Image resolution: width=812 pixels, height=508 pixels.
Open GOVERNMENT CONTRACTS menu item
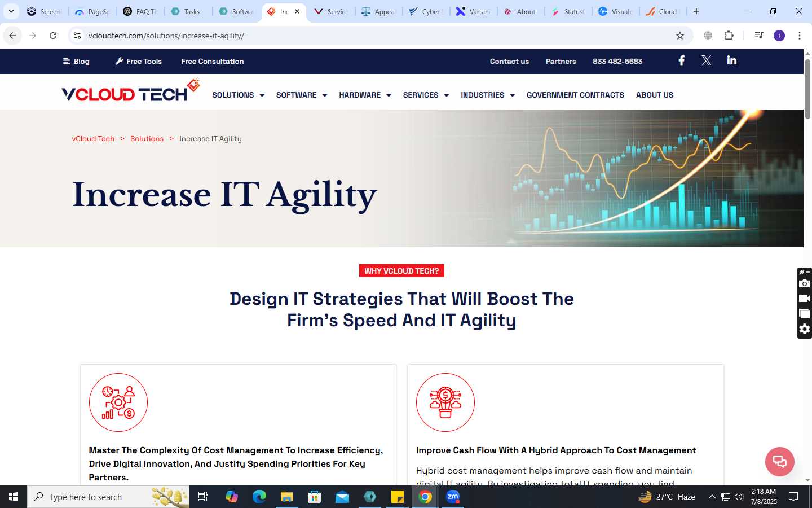pyautogui.click(x=575, y=95)
